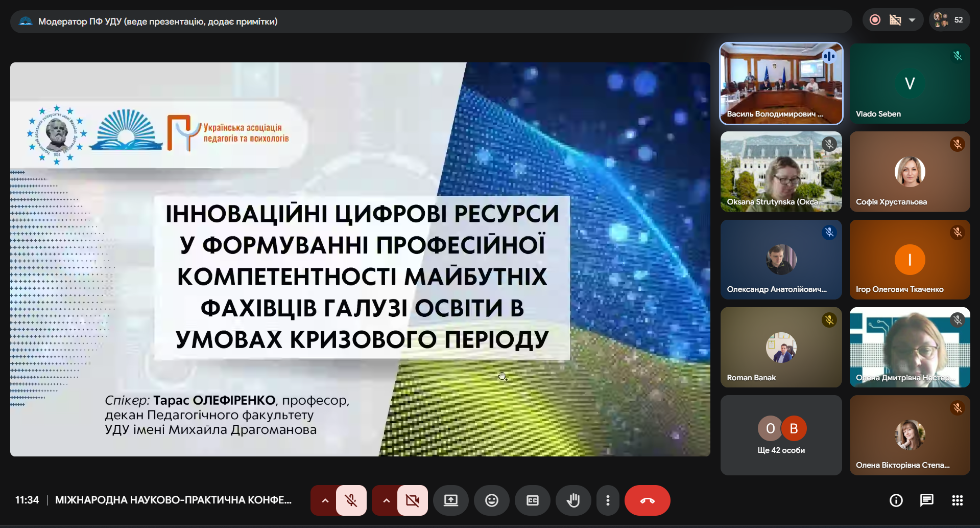This screenshot has height=528, width=980.
Task: Select Oksana Strutynska's video thumbnail
Action: pyautogui.click(x=781, y=171)
